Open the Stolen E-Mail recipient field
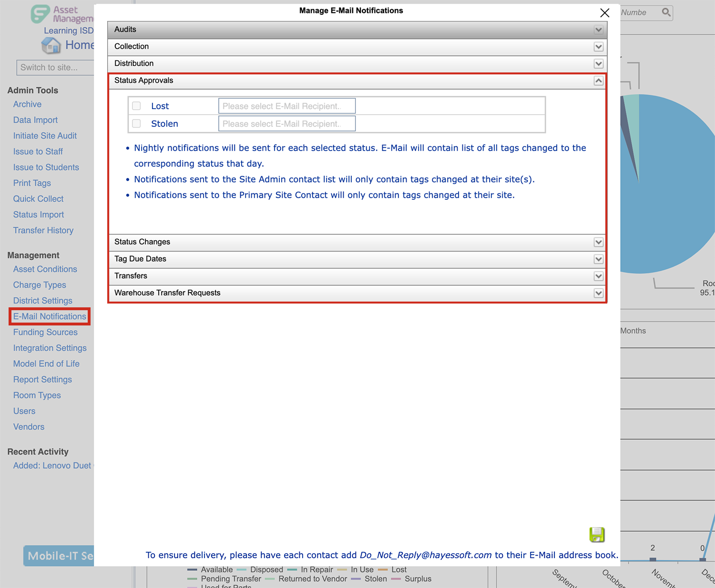 287,123
